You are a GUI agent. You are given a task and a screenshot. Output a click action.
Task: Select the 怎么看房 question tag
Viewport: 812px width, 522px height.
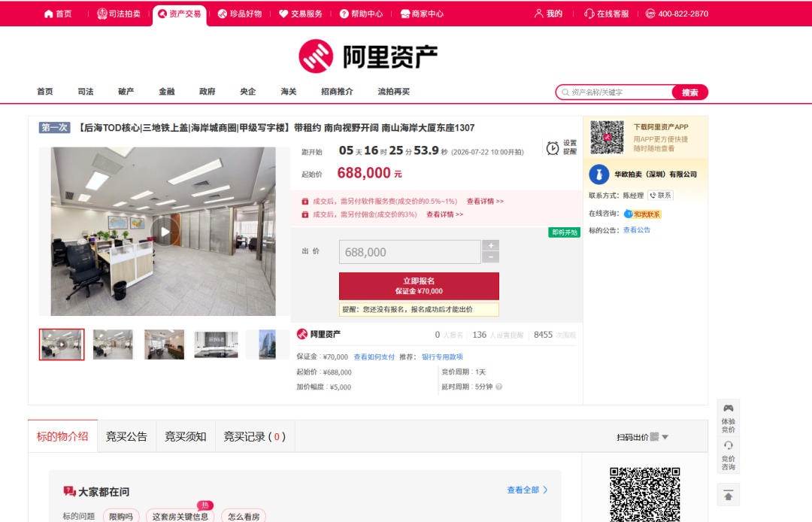tap(244, 516)
